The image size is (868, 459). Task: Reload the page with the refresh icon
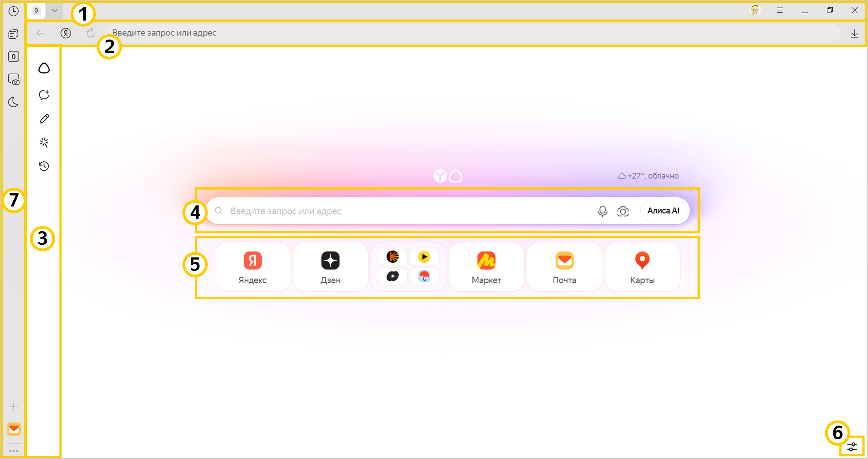[x=91, y=33]
